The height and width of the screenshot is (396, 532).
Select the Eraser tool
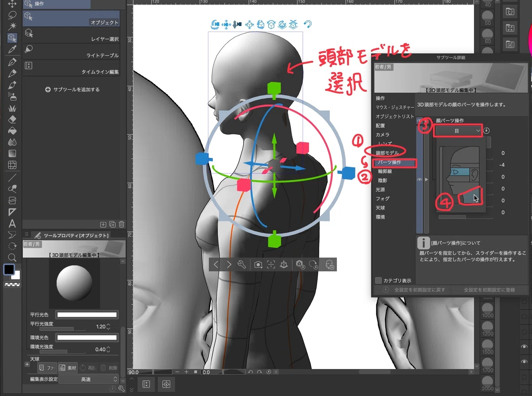point(12,119)
